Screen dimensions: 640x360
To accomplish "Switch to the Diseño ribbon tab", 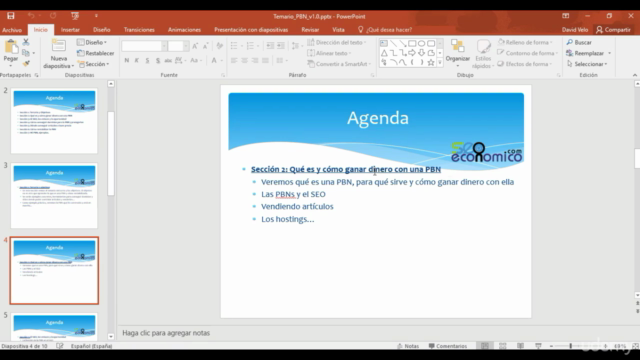I will (x=102, y=30).
